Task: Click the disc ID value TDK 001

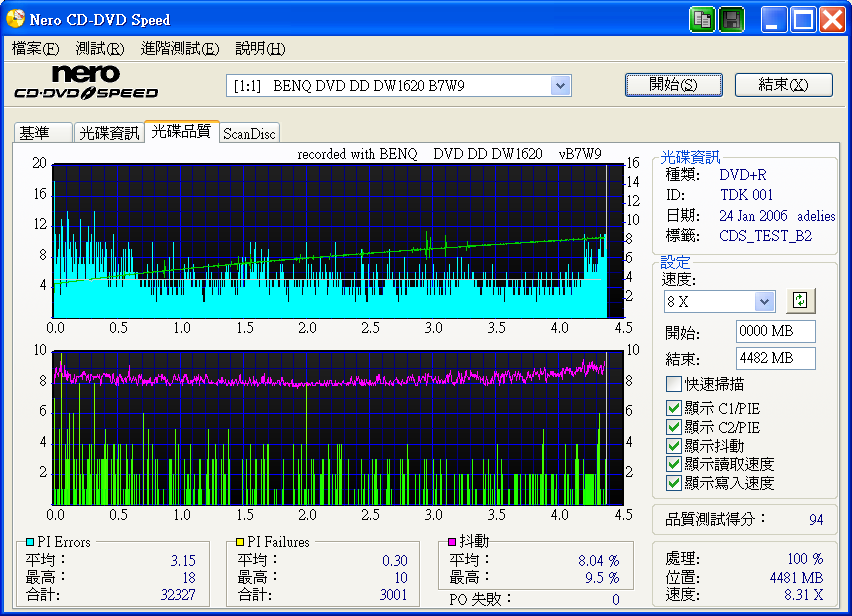Action: (x=746, y=194)
